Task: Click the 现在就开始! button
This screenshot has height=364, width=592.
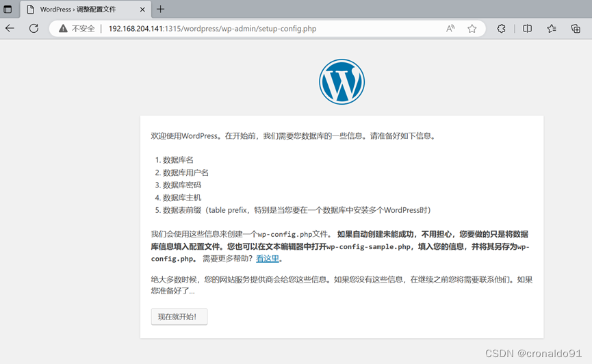Action: click(179, 316)
